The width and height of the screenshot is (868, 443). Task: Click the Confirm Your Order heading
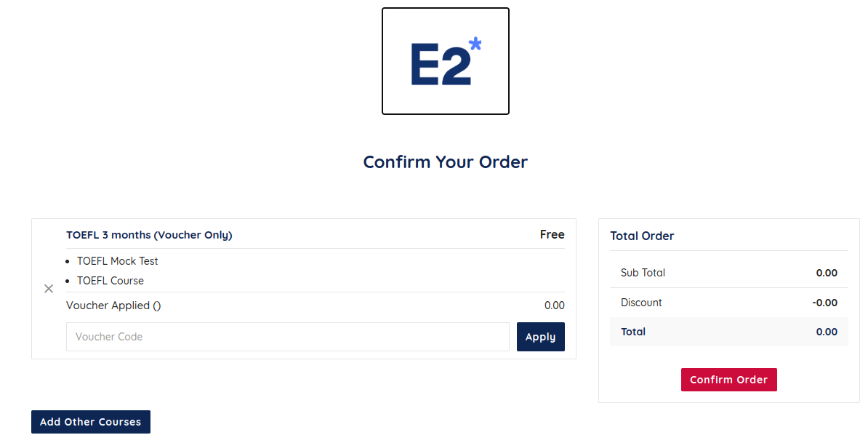pyautogui.click(x=445, y=161)
